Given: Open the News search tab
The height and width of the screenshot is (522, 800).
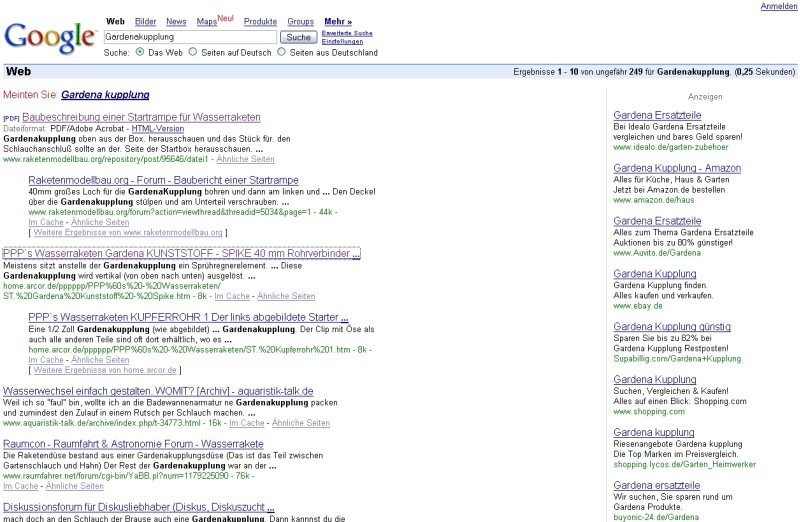Looking at the screenshot, I should tap(176, 21).
